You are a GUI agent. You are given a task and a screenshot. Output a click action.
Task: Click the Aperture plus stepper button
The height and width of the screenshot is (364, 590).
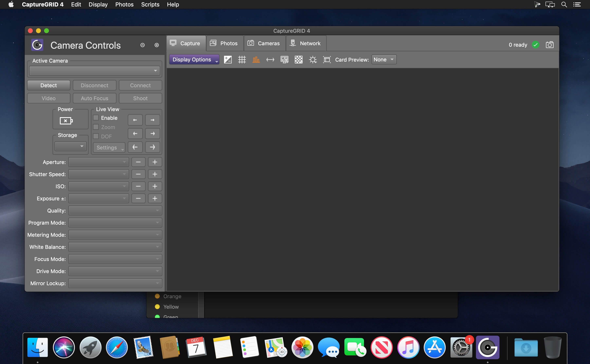[155, 162]
